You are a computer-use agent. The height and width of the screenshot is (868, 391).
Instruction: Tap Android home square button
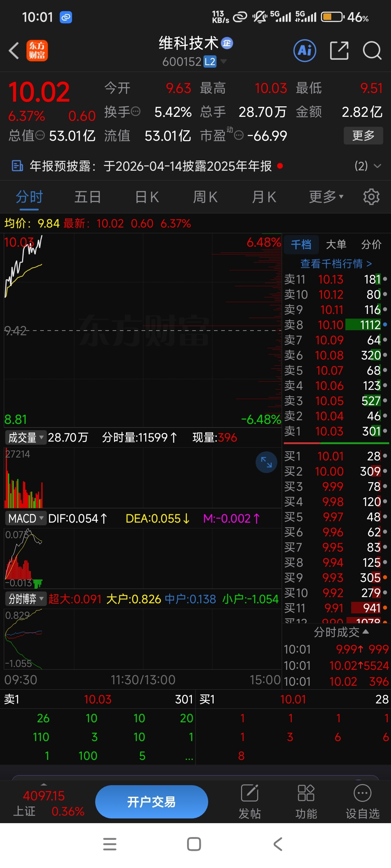pos(194,844)
